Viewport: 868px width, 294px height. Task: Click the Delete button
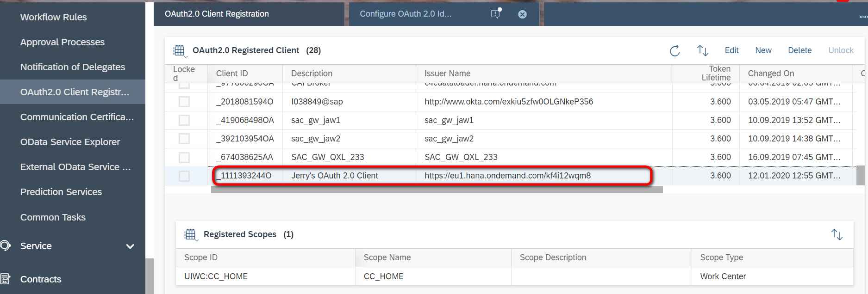tap(799, 50)
